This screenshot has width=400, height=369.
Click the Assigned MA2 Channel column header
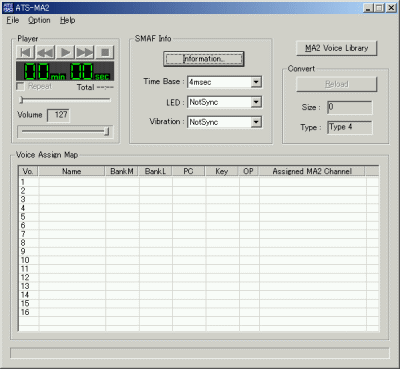[312, 171]
